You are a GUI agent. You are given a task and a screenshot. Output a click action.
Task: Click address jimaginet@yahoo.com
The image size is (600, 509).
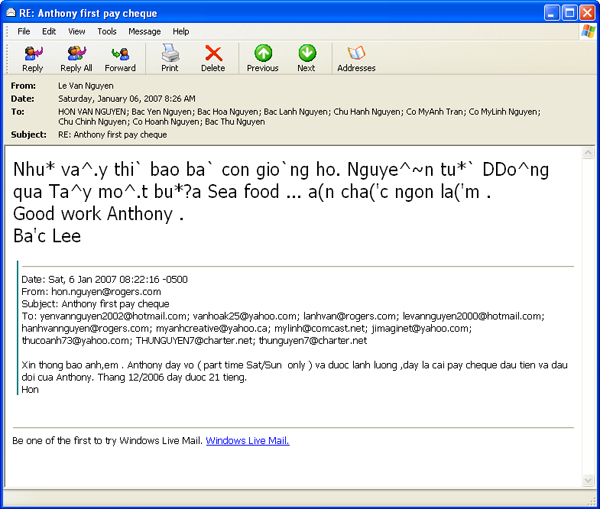click(x=421, y=328)
